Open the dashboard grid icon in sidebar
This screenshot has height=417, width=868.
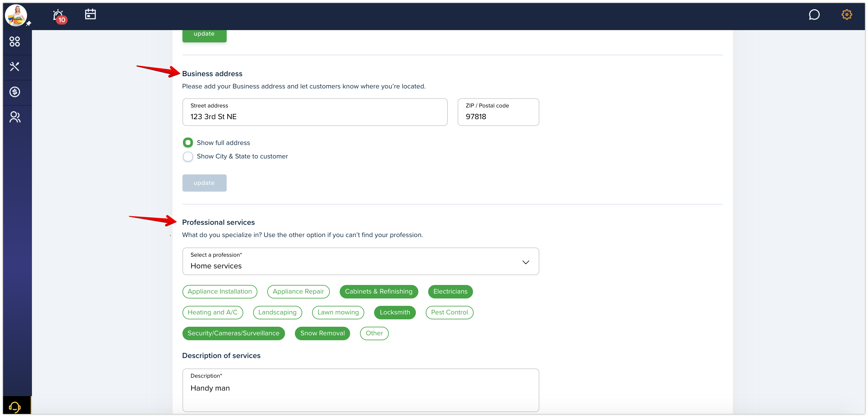click(x=14, y=42)
